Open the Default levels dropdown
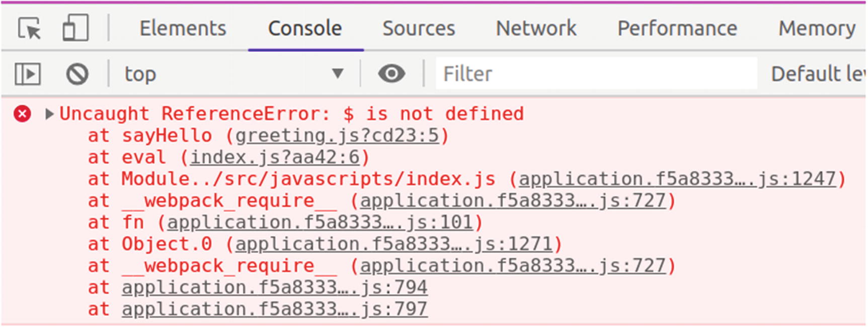This screenshot has width=868, height=329. 818,74
